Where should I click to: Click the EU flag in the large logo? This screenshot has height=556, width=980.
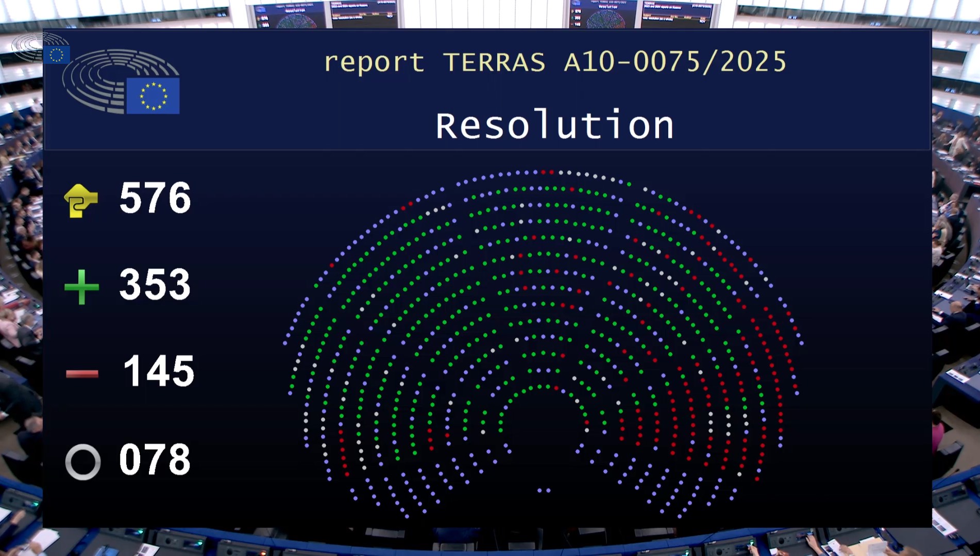(x=153, y=96)
